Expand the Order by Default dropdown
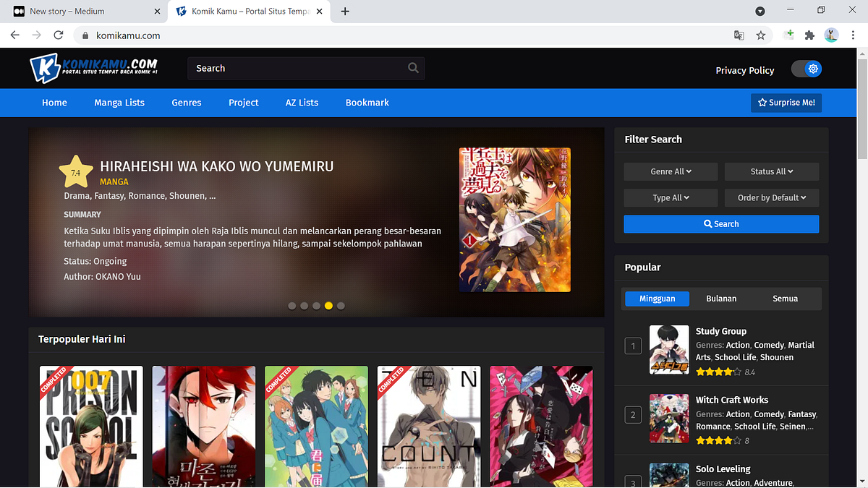This screenshot has height=488, width=868. [x=772, y=197]
